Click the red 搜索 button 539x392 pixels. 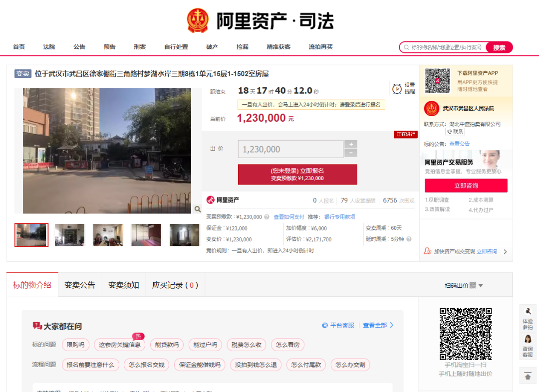(x=499, y=47)
